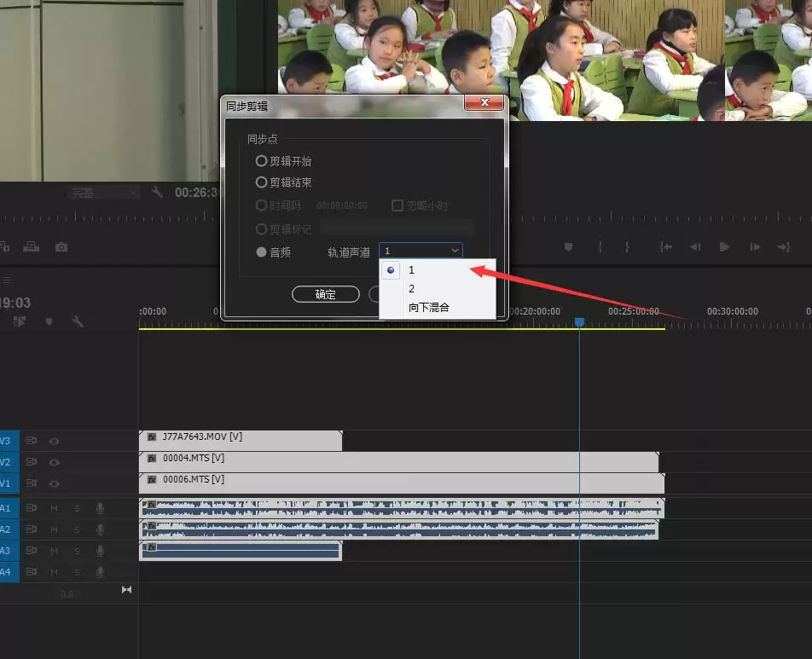Step forward one frame
Viewport: 812px width, 659px height.
pos(755,247)
